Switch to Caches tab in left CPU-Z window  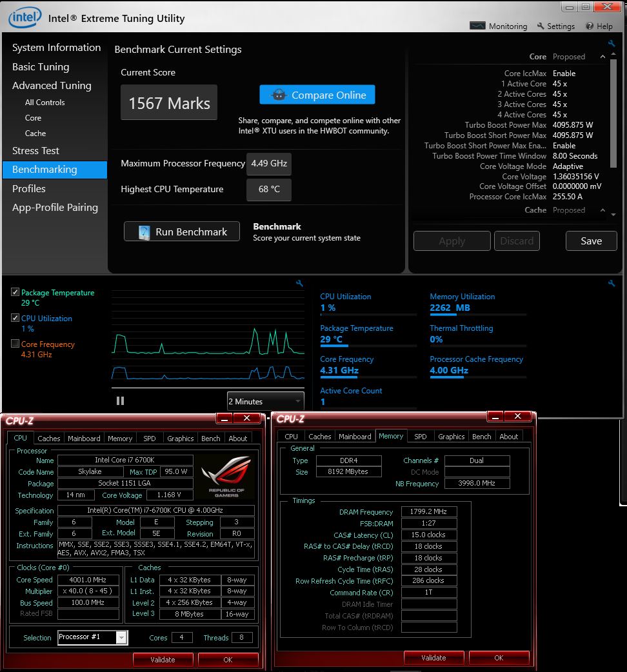click(x=49, y=439)
